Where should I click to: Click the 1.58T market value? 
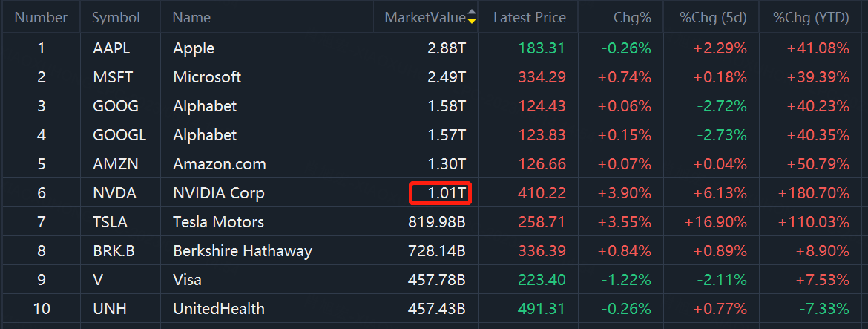(447, 105)
